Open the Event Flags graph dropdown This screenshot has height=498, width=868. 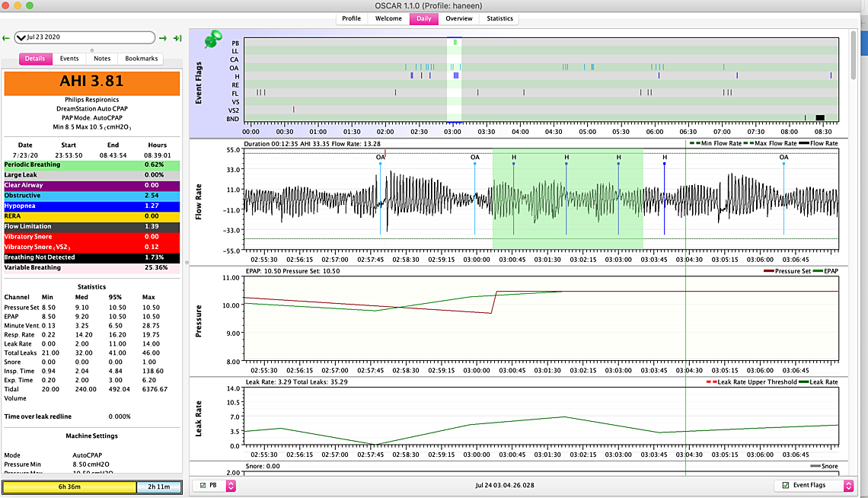pos(848,486)
